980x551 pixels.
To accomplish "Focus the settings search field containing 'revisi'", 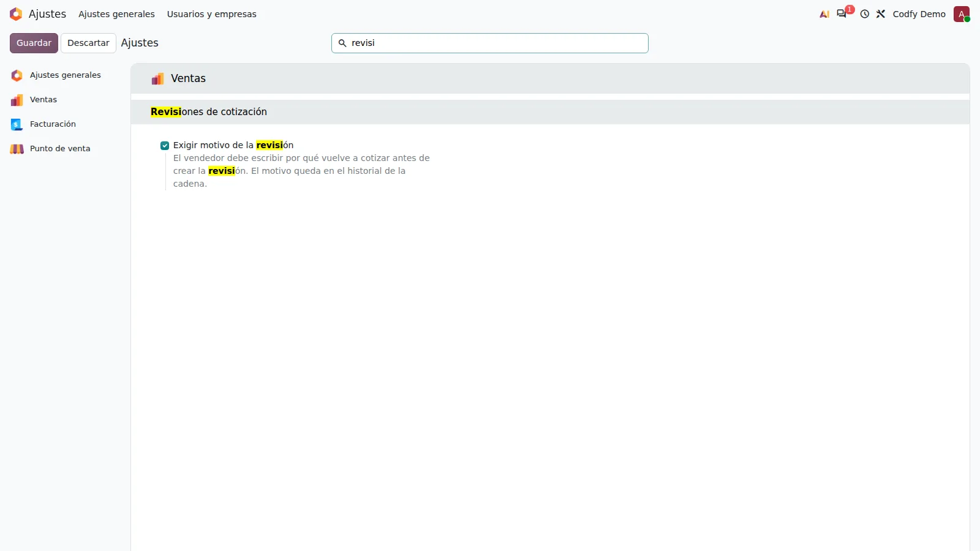I will tap(490, 43).
